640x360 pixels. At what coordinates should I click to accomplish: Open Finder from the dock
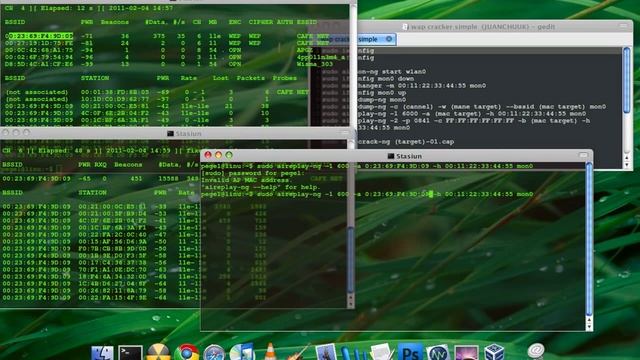[x=102, y=353]
